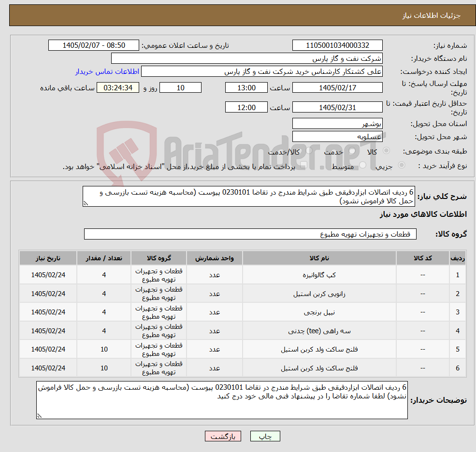Image resolution: width=476 pixels, height=452 pixels.
Task: Click quantity 4 in the کپ گالوانیزه row
Action: [x=104, y=275]
